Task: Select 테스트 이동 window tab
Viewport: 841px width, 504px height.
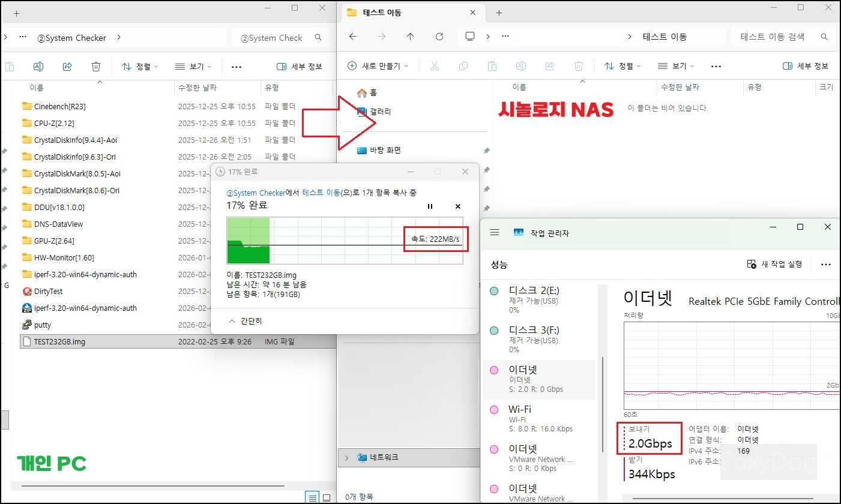Action: (412, 13)
